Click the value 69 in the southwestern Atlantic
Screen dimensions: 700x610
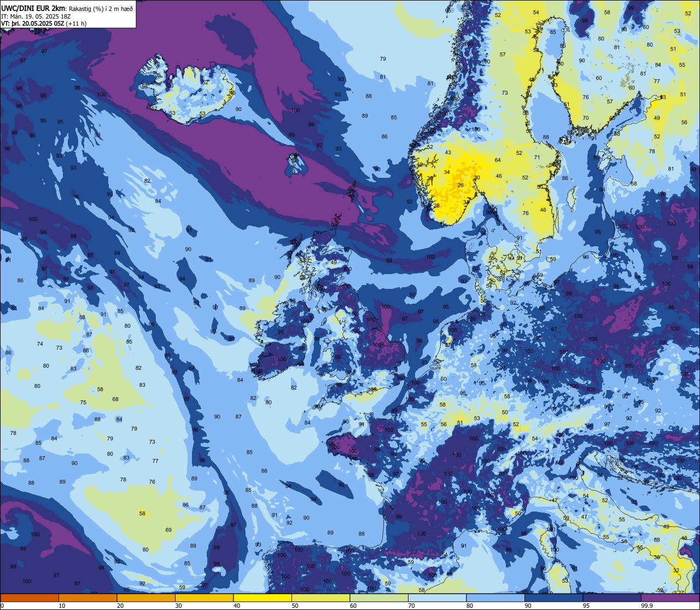(168, 530)
